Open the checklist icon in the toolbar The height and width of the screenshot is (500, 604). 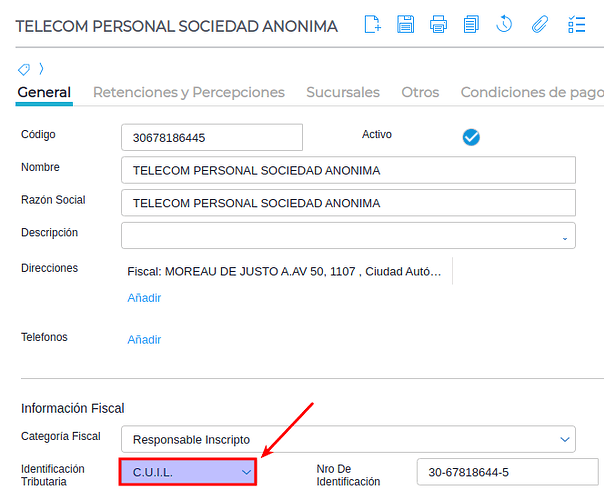click(x=576, y=25)
